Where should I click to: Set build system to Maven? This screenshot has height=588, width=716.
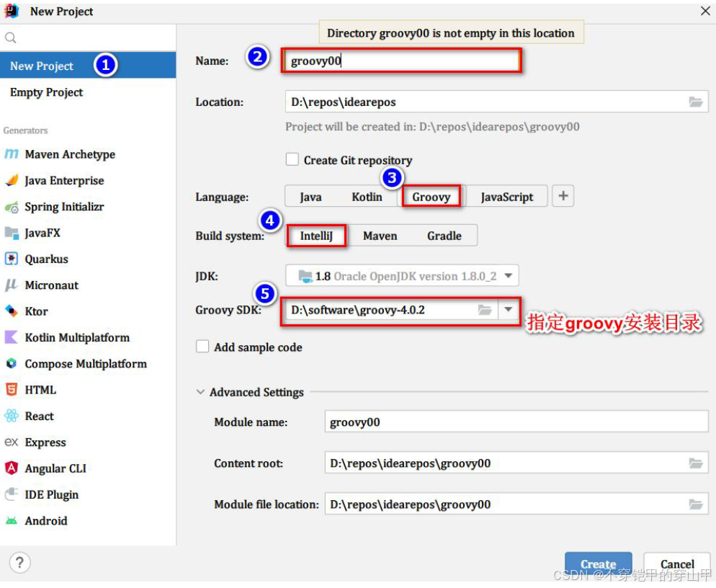tap(380, 236)
